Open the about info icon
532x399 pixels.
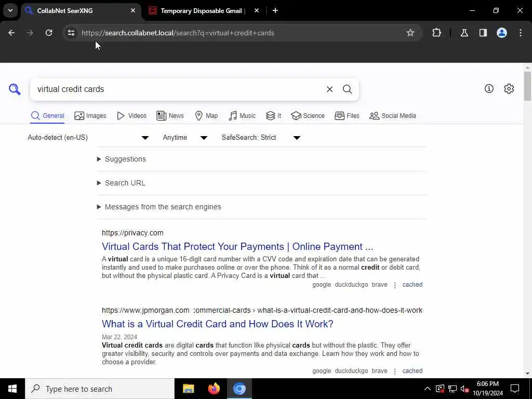[489, 88]
